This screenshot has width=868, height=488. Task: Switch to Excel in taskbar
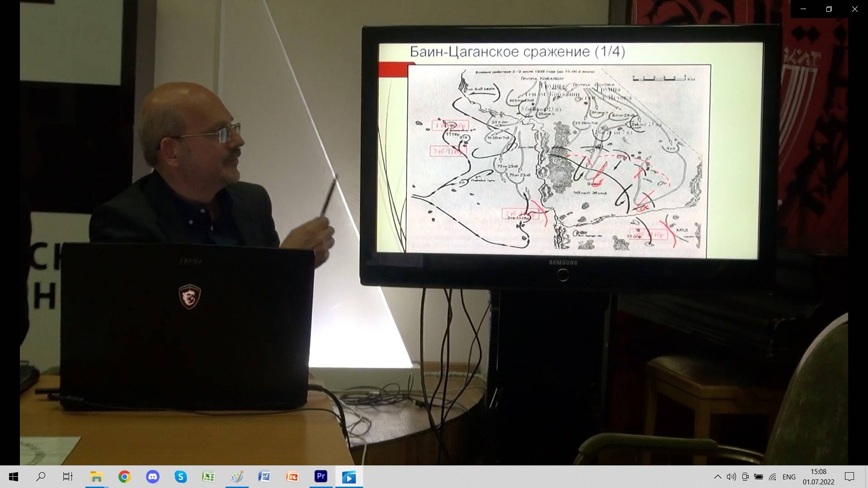point(208,477)
